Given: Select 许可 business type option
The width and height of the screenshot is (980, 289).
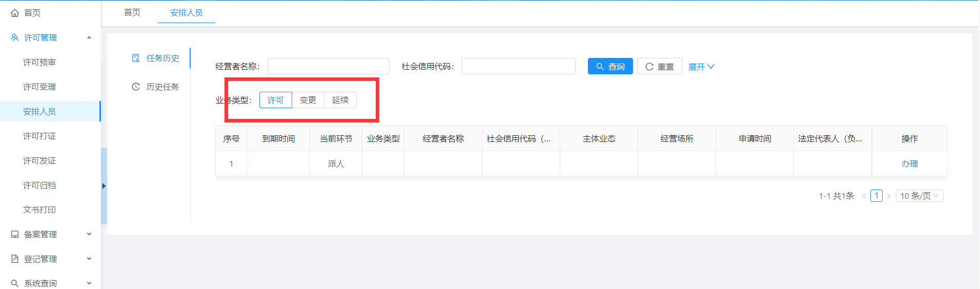Looking at the screenshot, I should pyautogui.click(x=275, y=100).
